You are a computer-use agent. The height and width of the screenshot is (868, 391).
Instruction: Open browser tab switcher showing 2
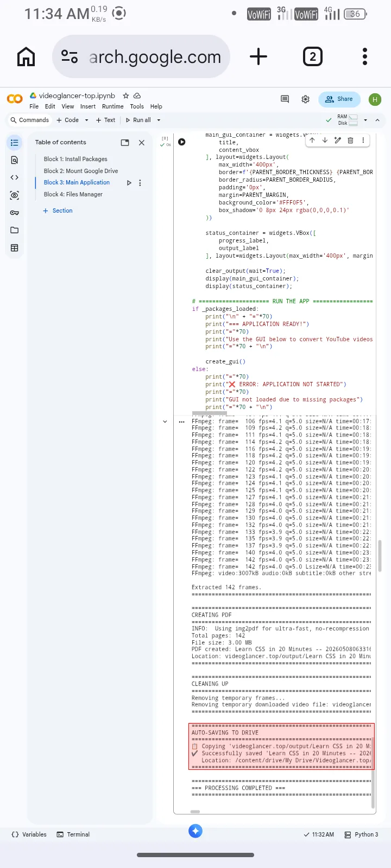click(x=313, y=56)
